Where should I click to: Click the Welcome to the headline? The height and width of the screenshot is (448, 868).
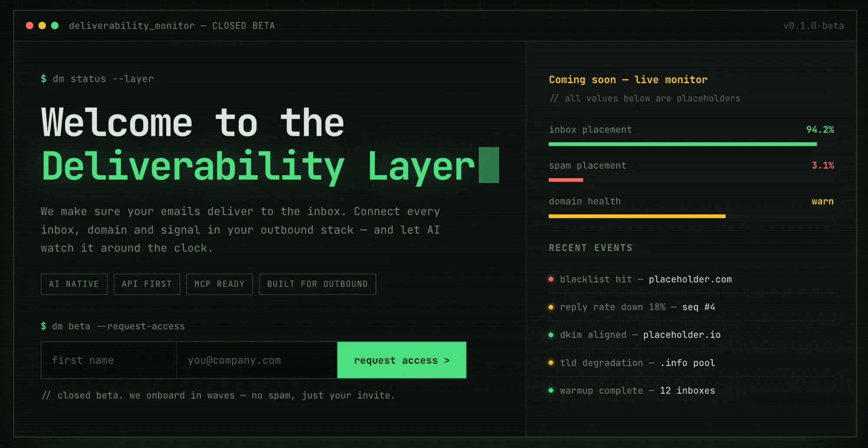[193, 123]
